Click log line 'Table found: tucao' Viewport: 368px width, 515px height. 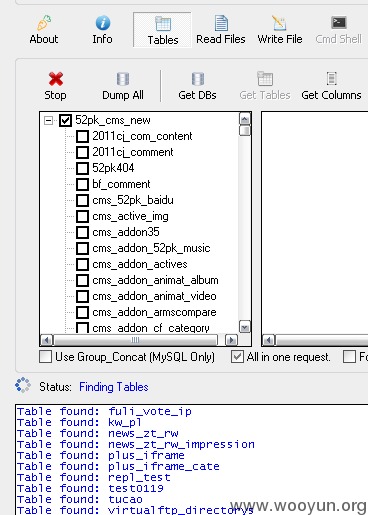[x=80, y=499]
